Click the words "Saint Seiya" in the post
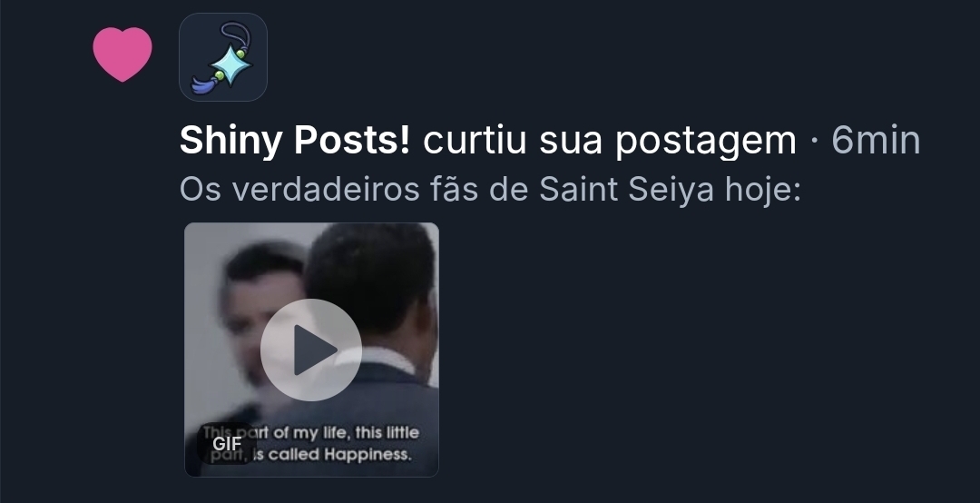 [x=626, y=190]
